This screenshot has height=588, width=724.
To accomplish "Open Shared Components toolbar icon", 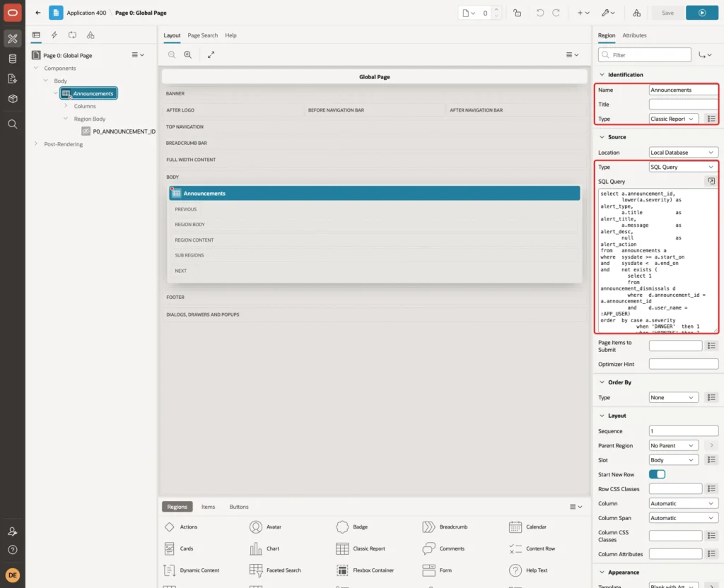I will [x=637, y=13].
